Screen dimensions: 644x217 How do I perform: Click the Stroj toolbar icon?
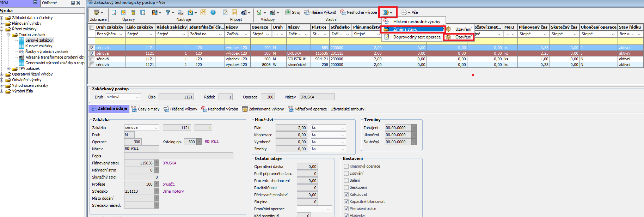tap(293, 12)
